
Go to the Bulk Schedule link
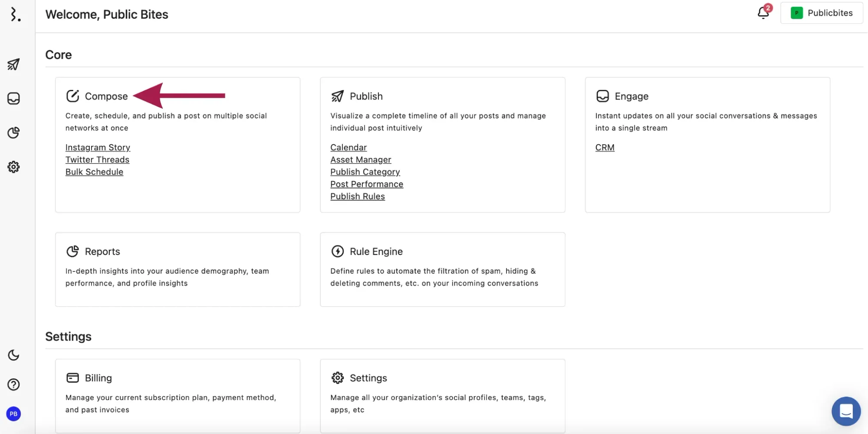coord(94,172)
